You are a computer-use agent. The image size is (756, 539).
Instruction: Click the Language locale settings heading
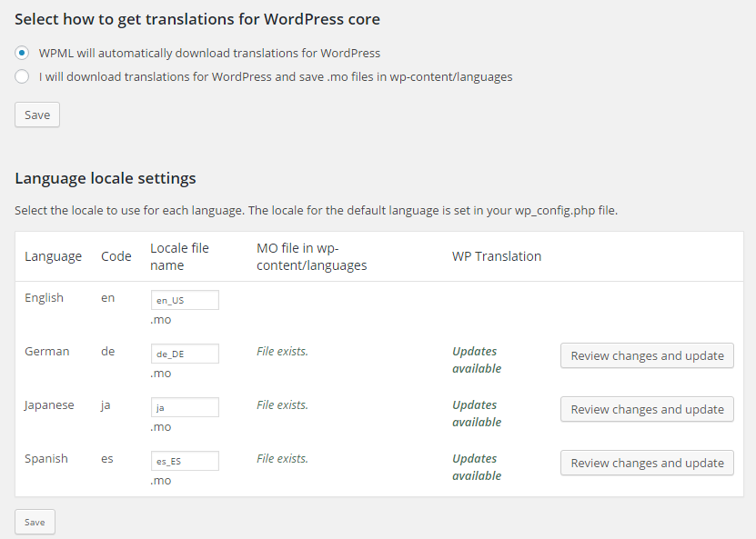(x=106, y=178)
